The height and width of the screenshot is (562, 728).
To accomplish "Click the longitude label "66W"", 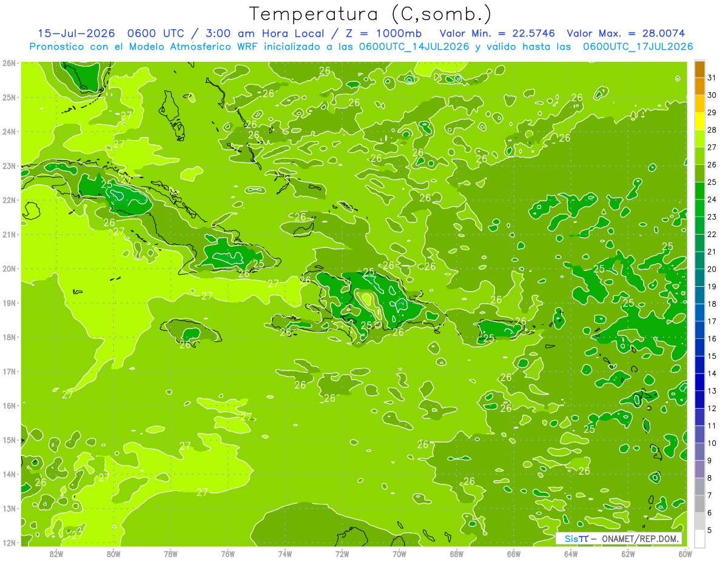I will pyautogui.click(x=513, y=554).
